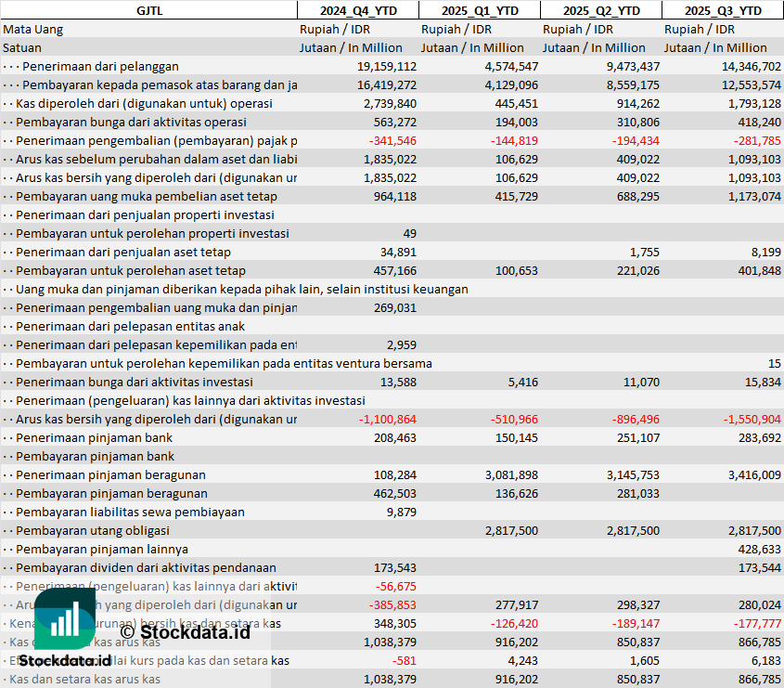Click the Mata Uang row label

(33, 30)
